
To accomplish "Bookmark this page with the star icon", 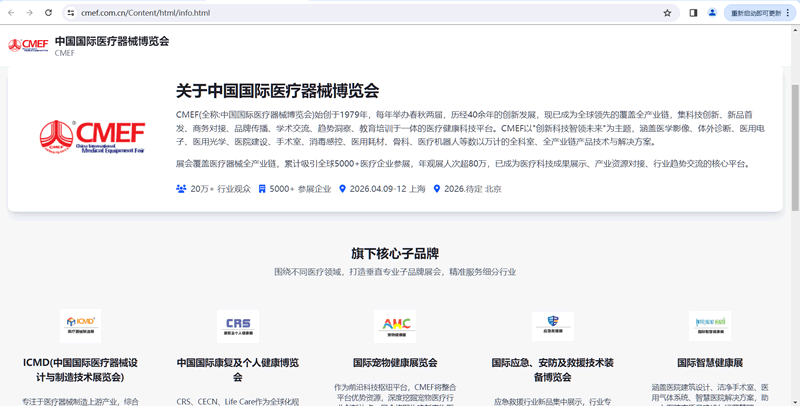I will 667,13.
